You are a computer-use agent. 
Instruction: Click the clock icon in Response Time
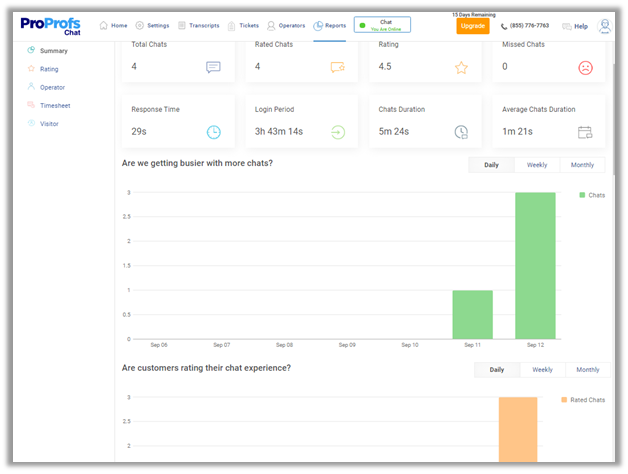(x=213, y=132)
